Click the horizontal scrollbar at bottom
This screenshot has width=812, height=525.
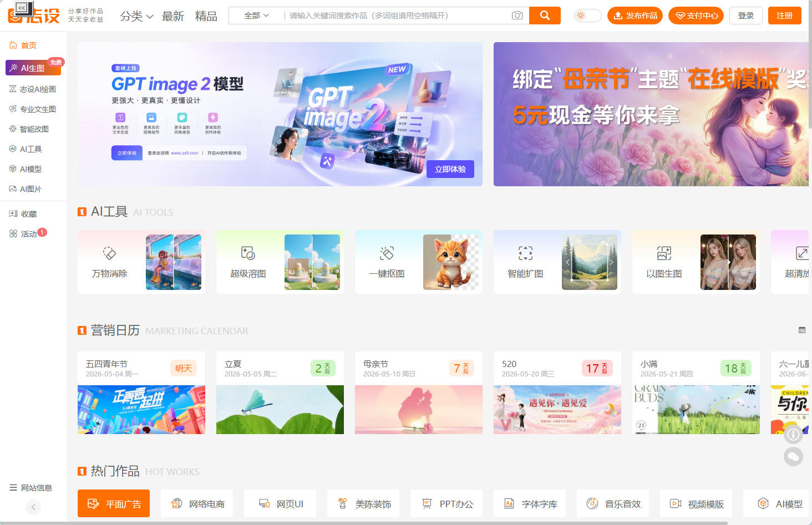pos(365,523)
